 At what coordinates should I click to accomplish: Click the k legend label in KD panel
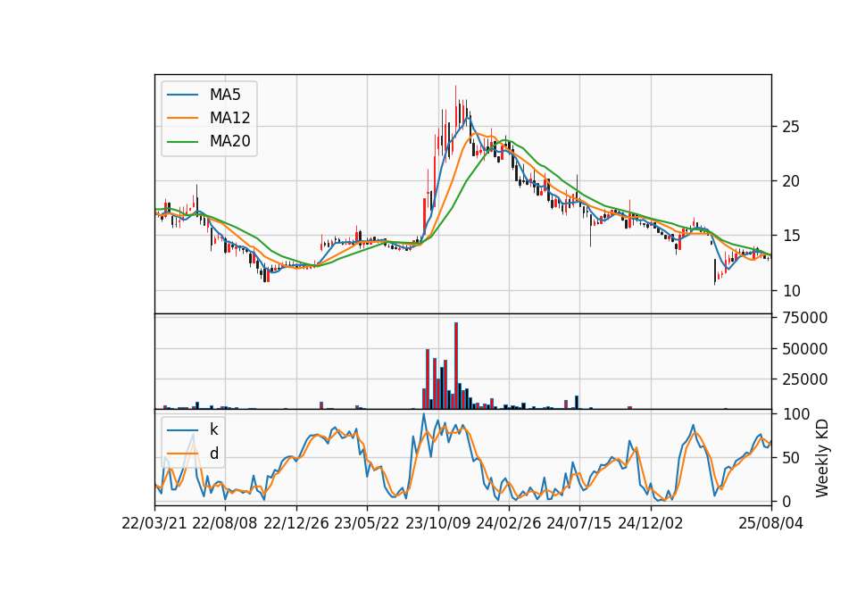click(213, 429)
